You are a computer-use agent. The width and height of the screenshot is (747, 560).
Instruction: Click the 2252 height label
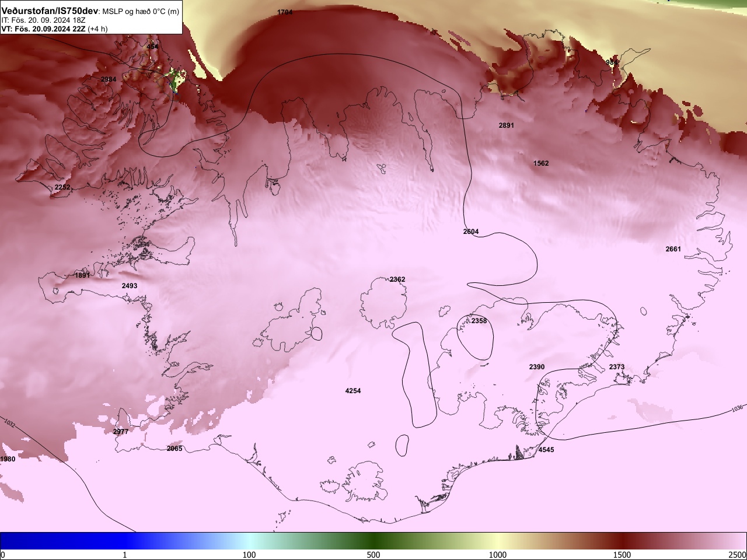click(62, 187)
